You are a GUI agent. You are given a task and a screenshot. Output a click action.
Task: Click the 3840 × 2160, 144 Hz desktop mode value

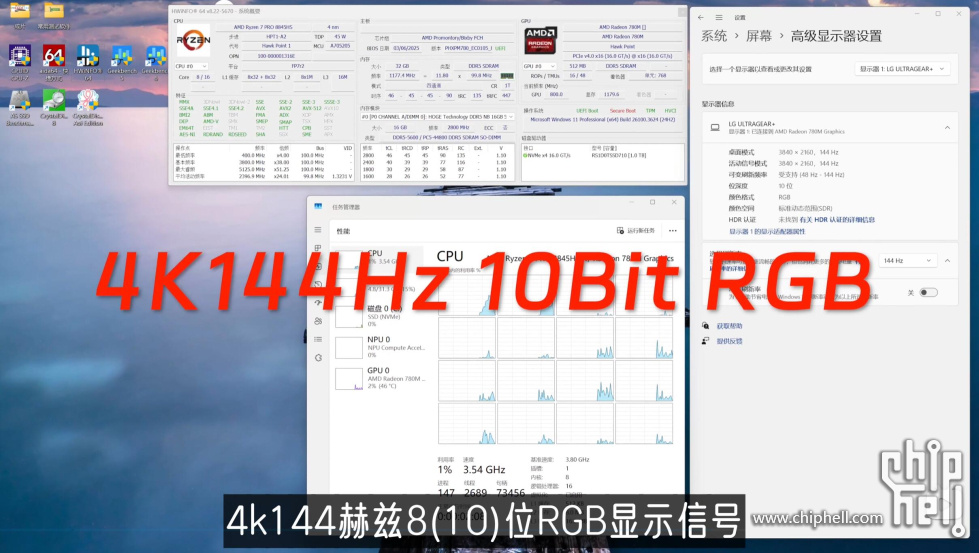pos(808,152)
